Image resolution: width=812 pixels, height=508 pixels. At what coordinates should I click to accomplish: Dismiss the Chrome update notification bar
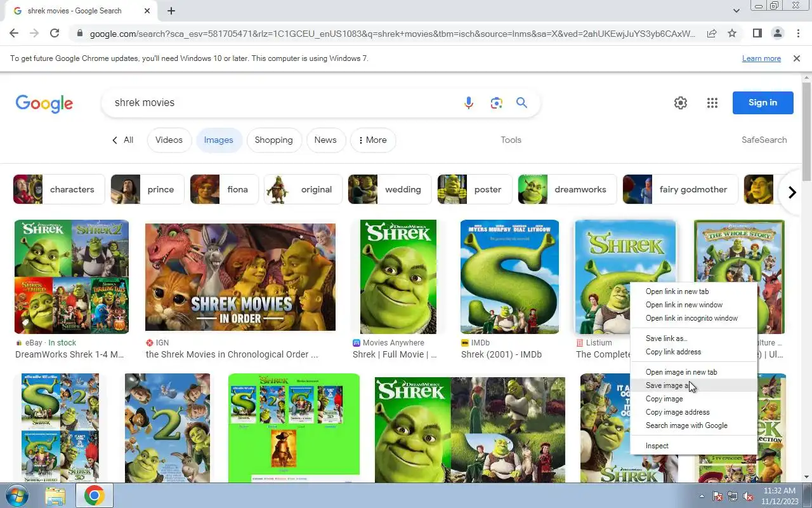point(797,58)
